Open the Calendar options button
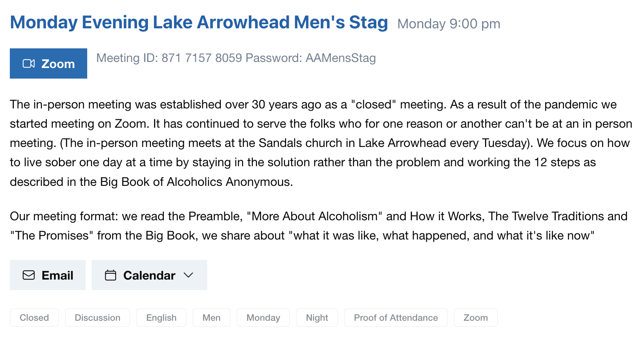The height and width of the screenshot is (337, 644). pos(149,275)
